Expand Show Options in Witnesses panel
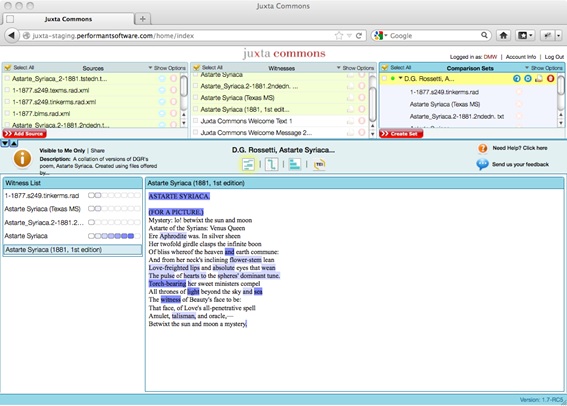The width and height of the screenshot is (567, 406). click(x=355, y=68)
